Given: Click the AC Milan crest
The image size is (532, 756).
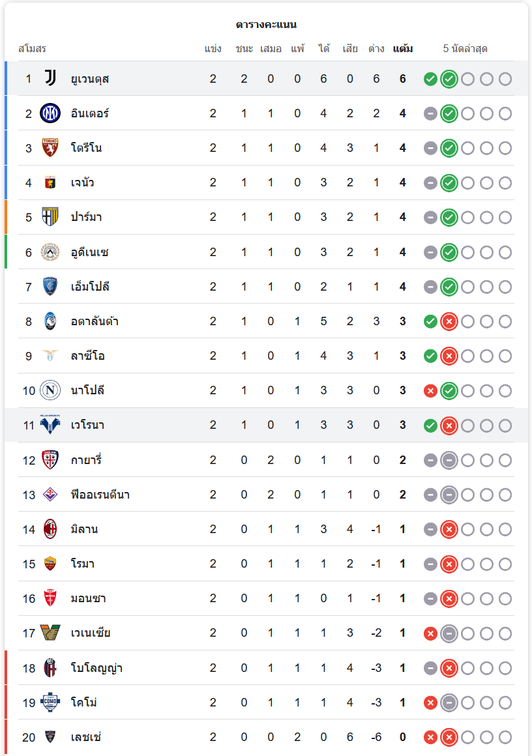Looking at the screenshot, I should tap(50, 529).
